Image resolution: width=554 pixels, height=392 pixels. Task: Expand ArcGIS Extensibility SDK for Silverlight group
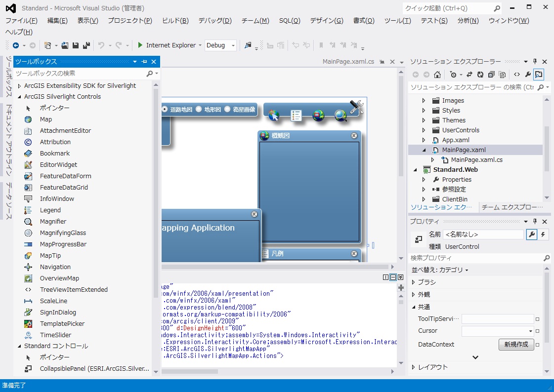point(19,86)
